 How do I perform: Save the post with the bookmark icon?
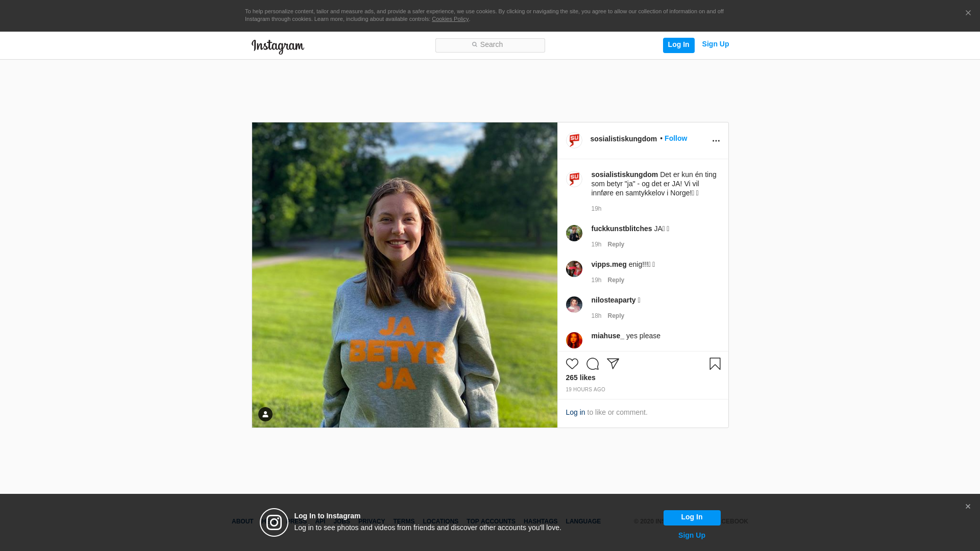(x=715, y=364)
